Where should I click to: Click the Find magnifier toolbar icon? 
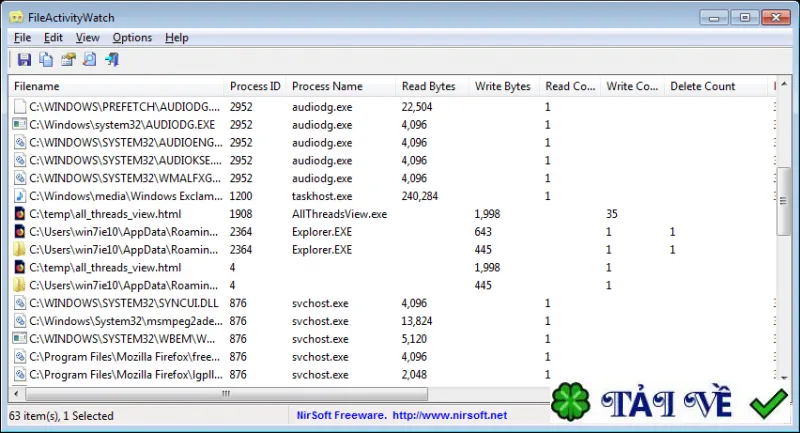tap(89, 60)
